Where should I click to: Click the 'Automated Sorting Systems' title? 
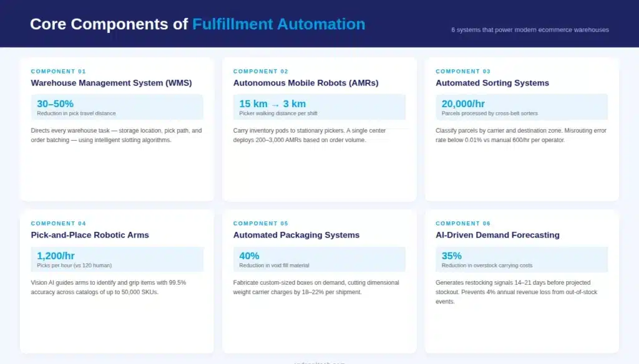492,83
